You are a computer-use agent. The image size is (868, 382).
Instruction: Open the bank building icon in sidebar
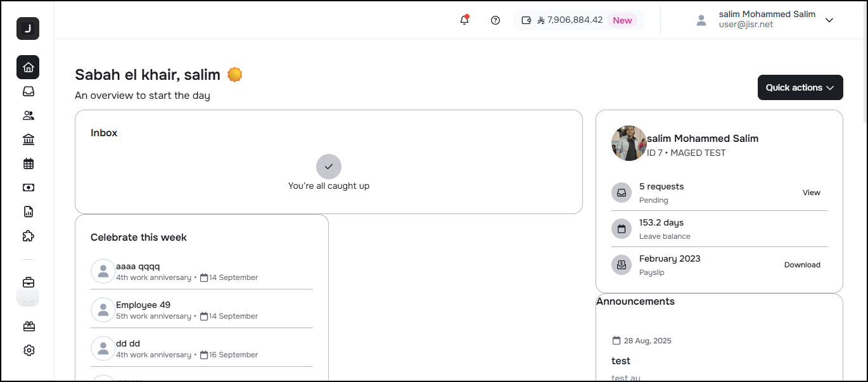(x=28, y=139)
